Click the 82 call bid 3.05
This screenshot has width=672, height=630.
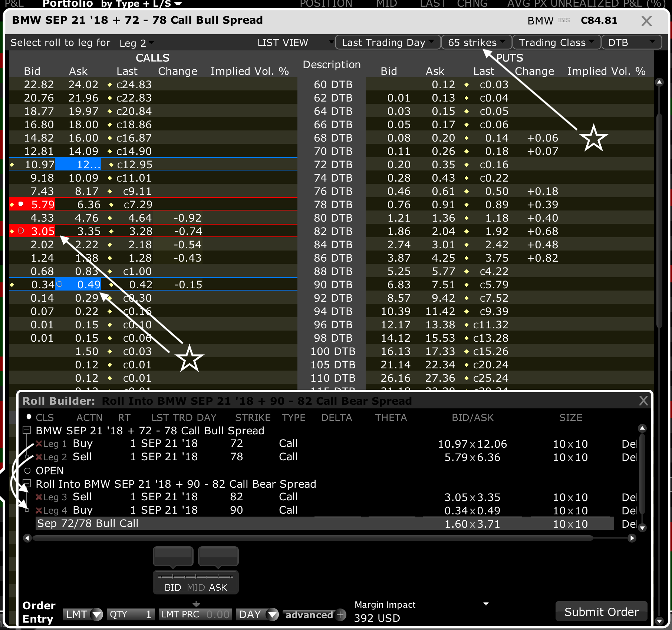tap(43, 231)
